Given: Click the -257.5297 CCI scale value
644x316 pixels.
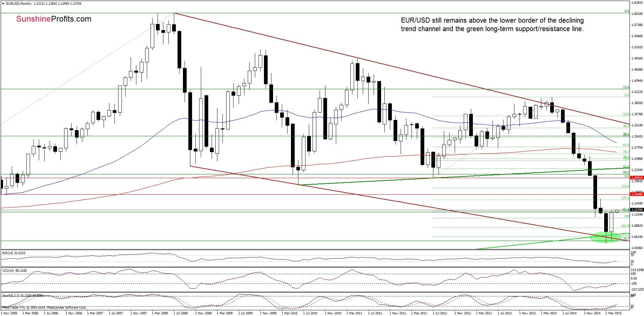Looking at the screenshot, I should (637, 290).
